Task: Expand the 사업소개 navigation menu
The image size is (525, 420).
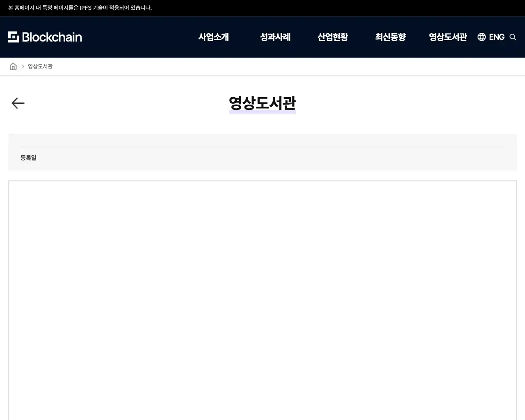Action: tap(214, 37)
